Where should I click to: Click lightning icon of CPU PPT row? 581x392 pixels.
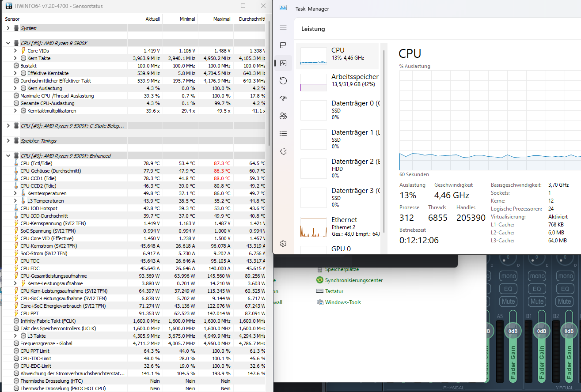click(x=16, y=313)
